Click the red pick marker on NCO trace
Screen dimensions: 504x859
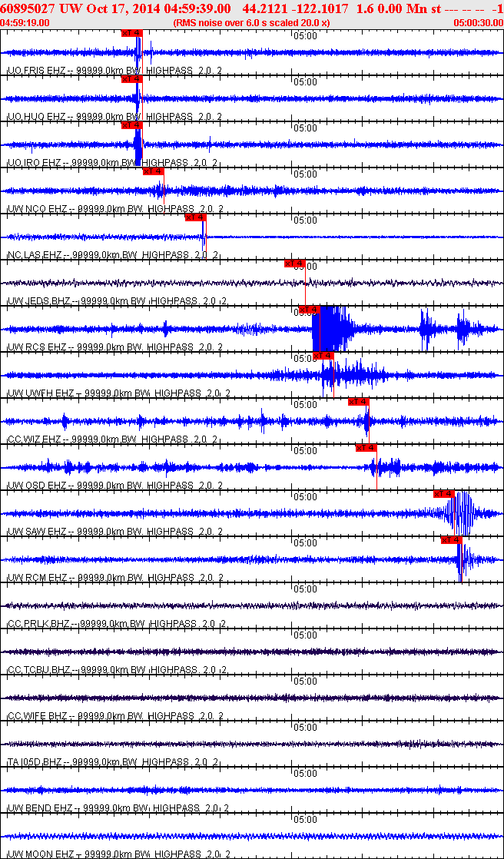tap(153, 171)
